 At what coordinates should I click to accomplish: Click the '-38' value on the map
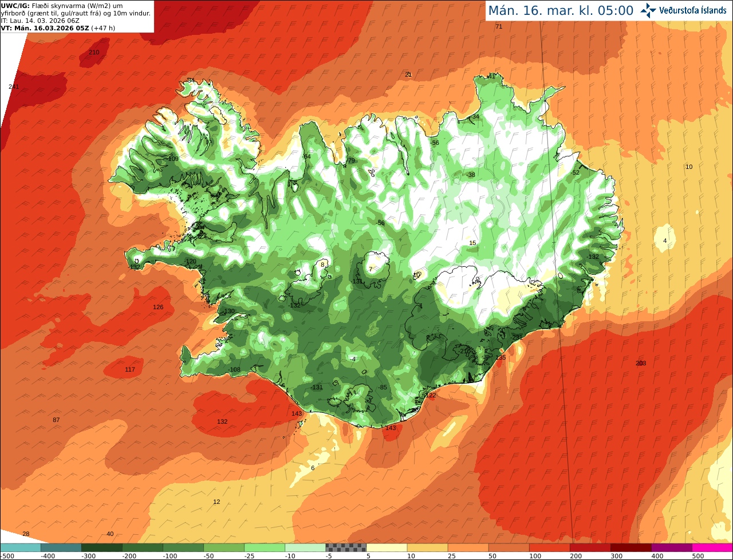point(471,175)
